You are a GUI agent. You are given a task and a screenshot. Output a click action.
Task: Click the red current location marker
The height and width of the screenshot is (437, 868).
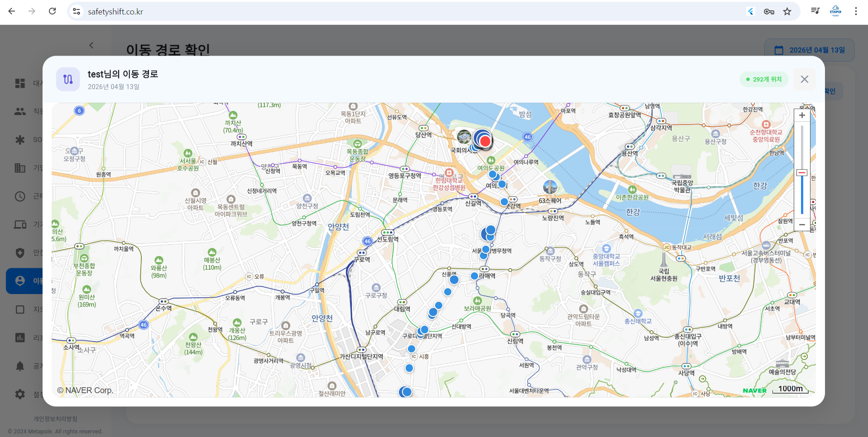tap(485, 141)
